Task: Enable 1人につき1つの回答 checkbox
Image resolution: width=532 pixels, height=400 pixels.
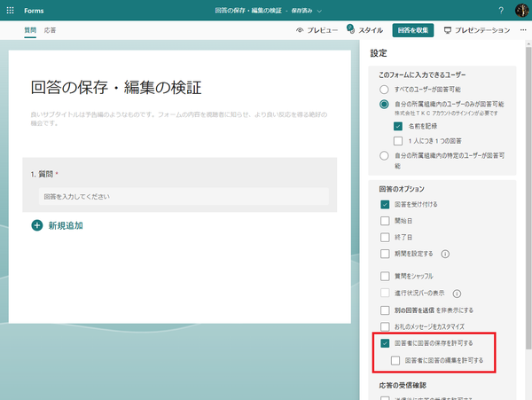Action: pos(398,141)
